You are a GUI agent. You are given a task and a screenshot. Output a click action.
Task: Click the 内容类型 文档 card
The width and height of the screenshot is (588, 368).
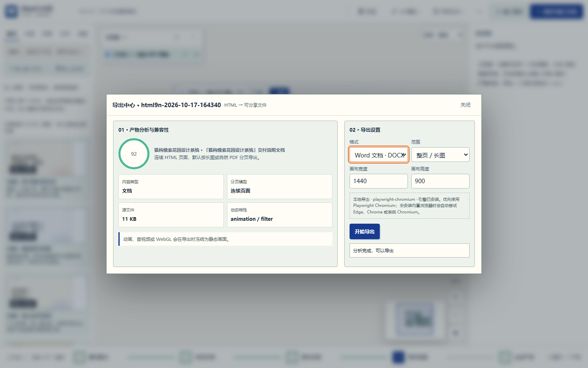click(x=171, y=186)
